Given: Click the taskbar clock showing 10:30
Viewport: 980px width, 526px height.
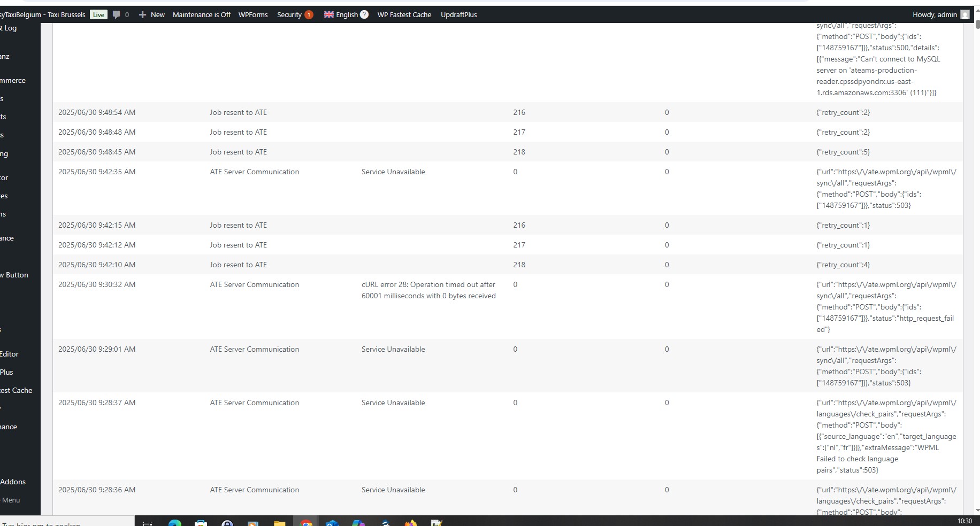Looking at the screenshot, I should point(964,521).
